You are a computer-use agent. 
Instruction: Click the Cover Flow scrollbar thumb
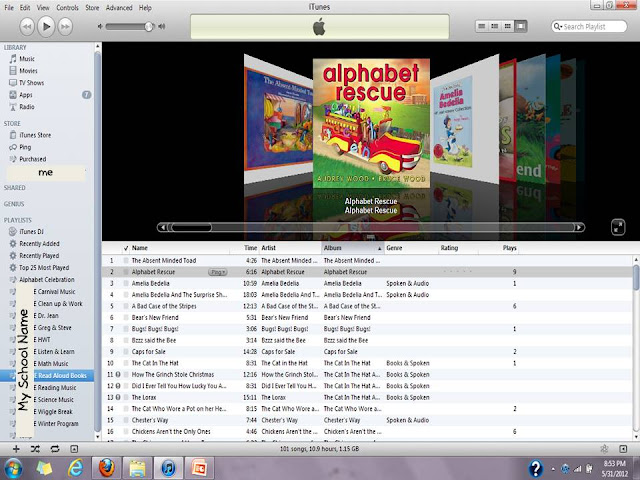[191, 227]
